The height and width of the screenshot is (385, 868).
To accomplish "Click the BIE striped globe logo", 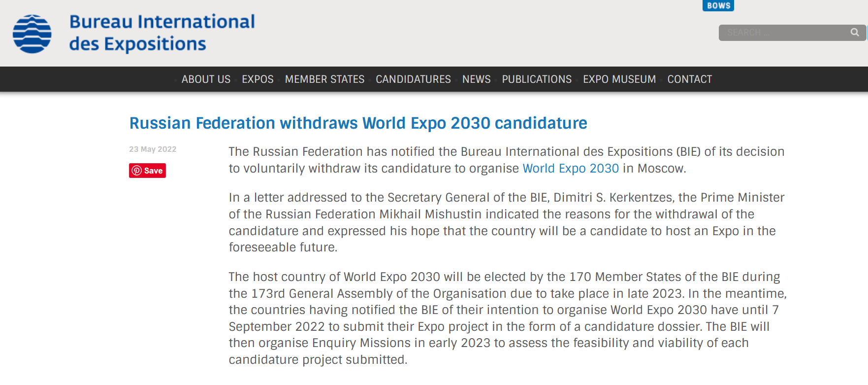I will 32,34.
